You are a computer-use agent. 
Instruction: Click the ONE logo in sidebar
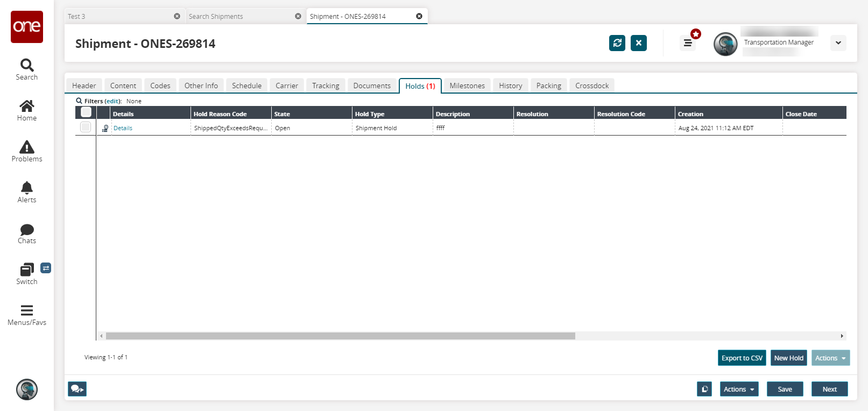click(27, 27)
